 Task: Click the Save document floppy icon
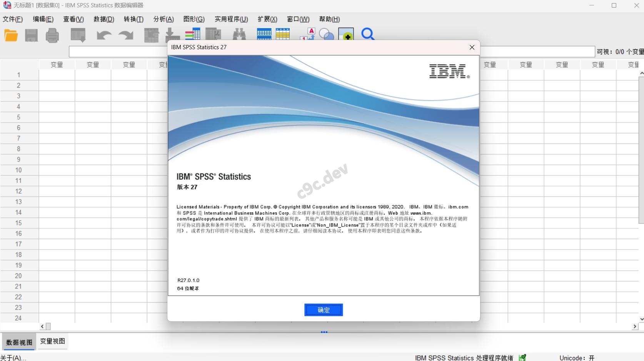pyautogui.click(x=32, y=35)
